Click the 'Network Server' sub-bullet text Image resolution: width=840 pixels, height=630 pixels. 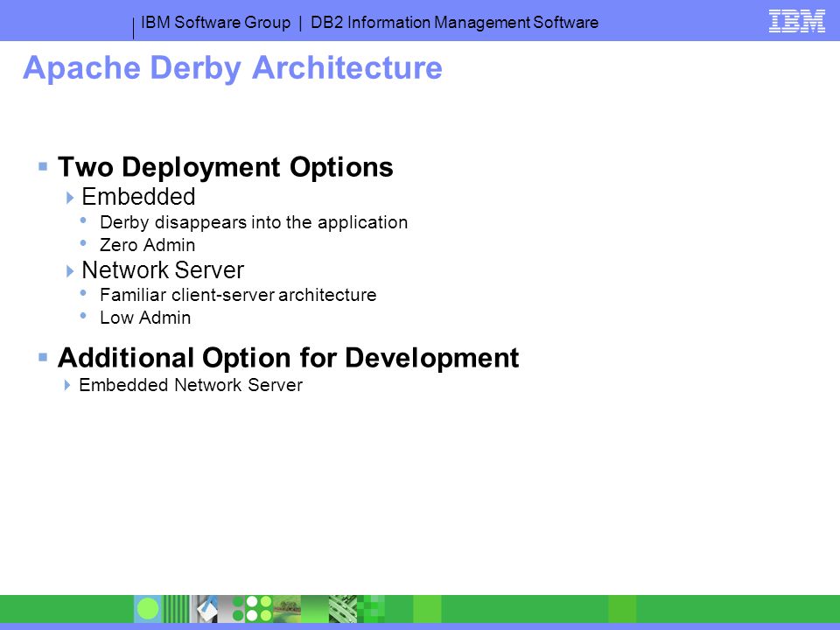pyautogui.click(x=163, y=270)
